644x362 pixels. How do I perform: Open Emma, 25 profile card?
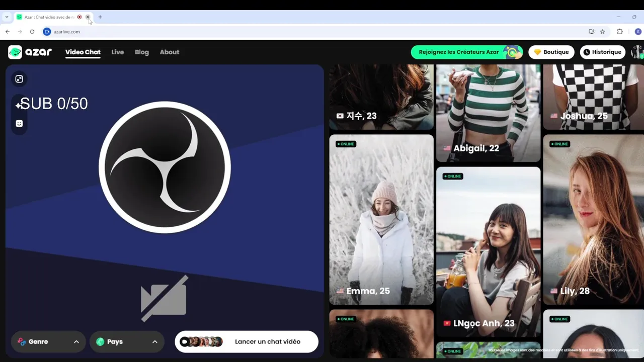click(381, 219)
